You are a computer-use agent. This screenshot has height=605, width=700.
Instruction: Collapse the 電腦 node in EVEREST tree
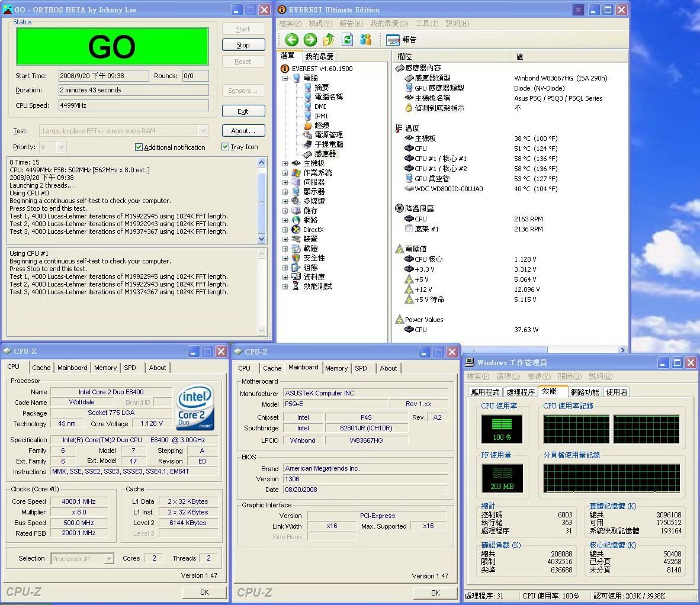coord(285,78)
